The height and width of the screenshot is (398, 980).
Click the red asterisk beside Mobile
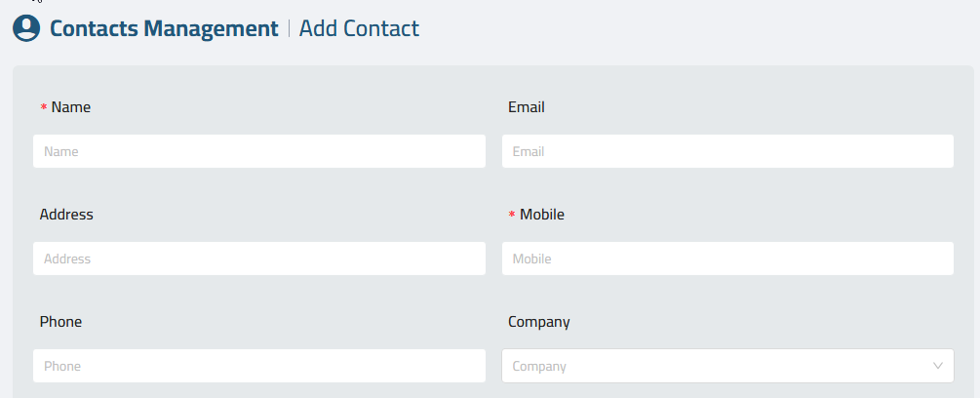point(512,216)
